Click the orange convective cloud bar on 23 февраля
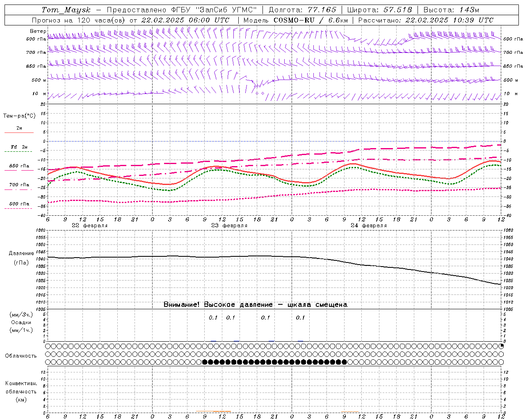 point(213,411)
